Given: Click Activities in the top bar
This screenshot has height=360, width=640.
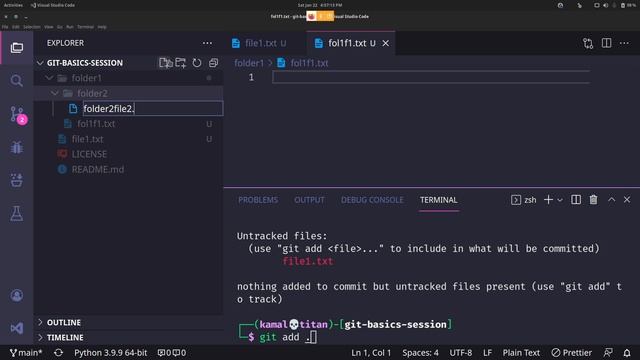Looking at the screenshot, I should [13, 5].
